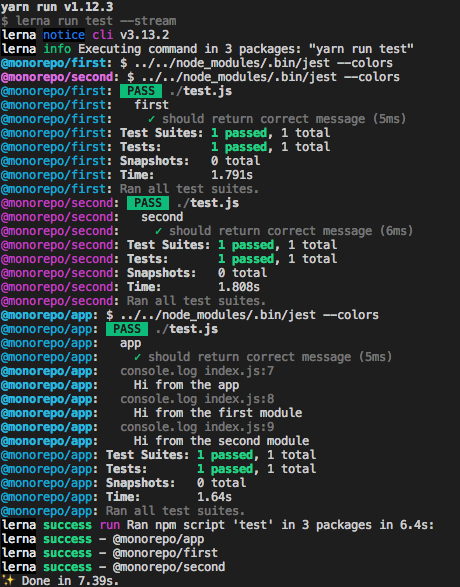Click the time value '1.791s'

pos(232,175)
